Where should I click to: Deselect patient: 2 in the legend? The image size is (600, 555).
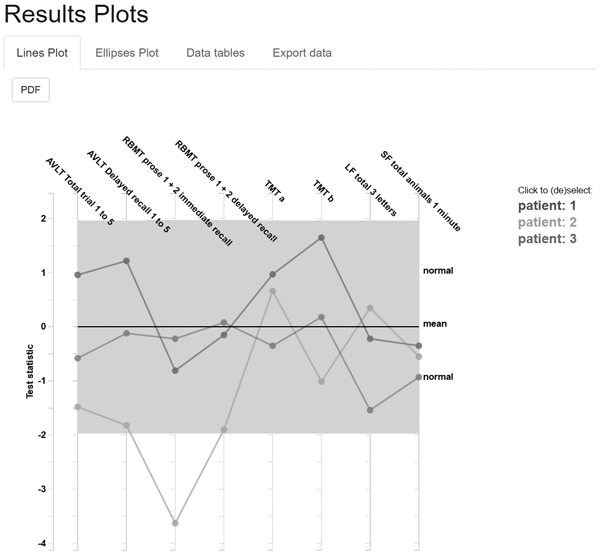[x=550, y=222]
